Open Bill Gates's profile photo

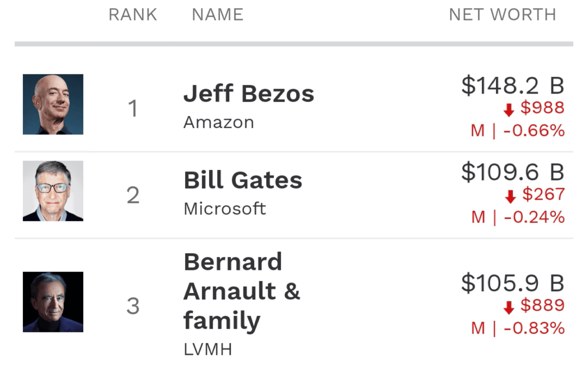[53, 191]
